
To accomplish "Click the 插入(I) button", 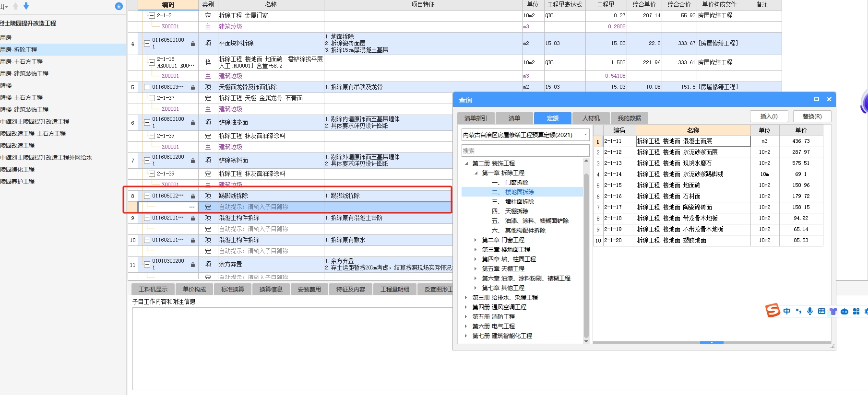I will click(x=769, y=116).
